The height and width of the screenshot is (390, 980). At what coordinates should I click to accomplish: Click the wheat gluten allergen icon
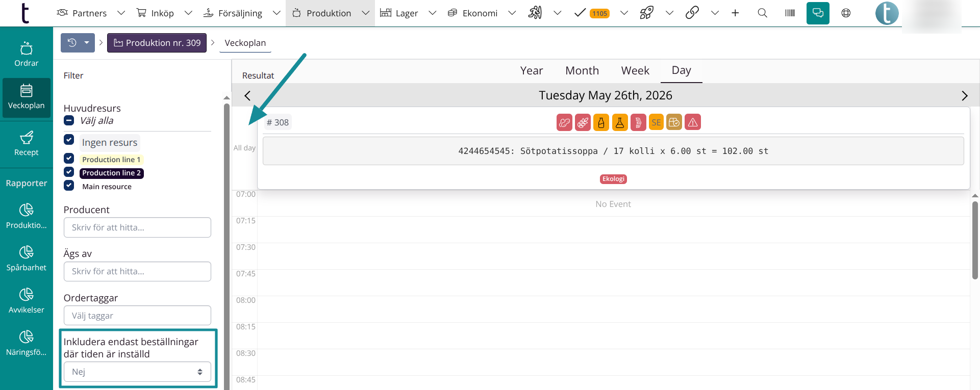click(583, 122)
